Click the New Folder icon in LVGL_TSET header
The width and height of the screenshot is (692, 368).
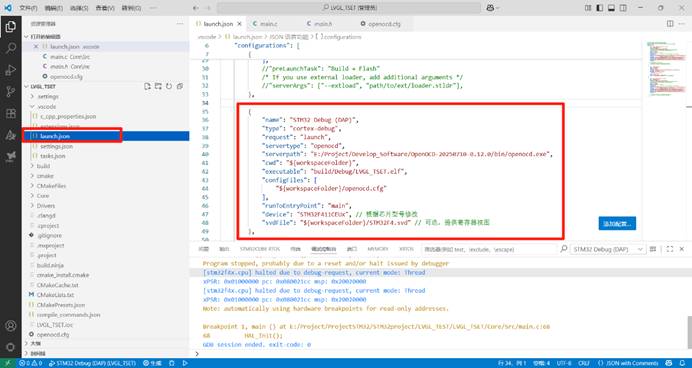point(158,86)
